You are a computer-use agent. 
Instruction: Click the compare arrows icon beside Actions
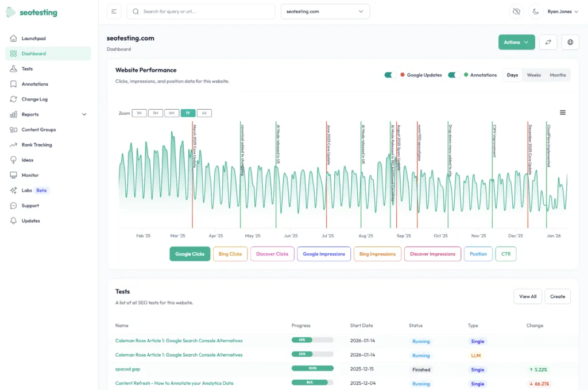tap(548, 42)
